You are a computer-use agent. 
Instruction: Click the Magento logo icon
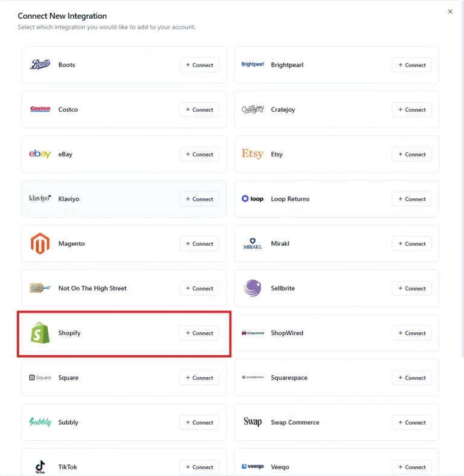(40, 243)
